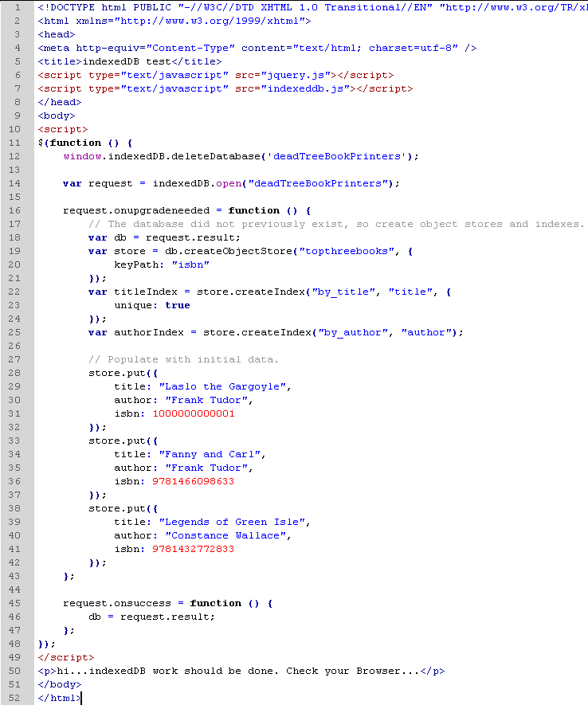
Task: Click 'store.put({' on line 38
Action: tap(123, 508)
